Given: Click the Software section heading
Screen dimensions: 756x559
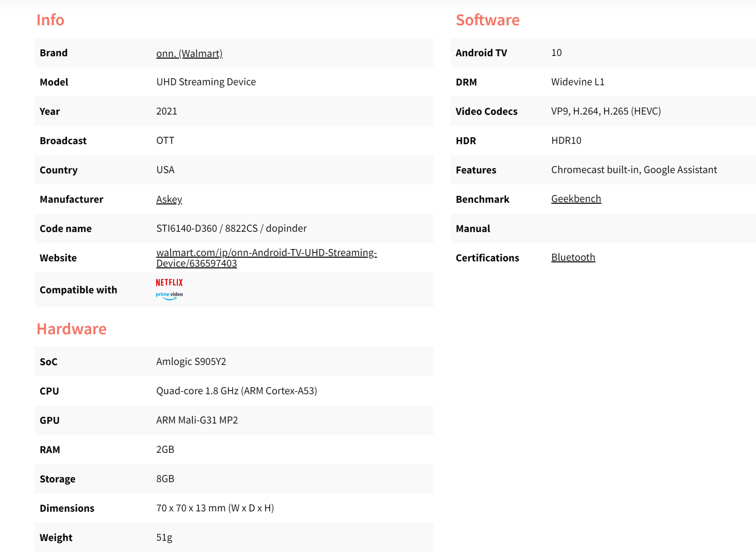Looking at the screenshot, I should click(487, 20).
